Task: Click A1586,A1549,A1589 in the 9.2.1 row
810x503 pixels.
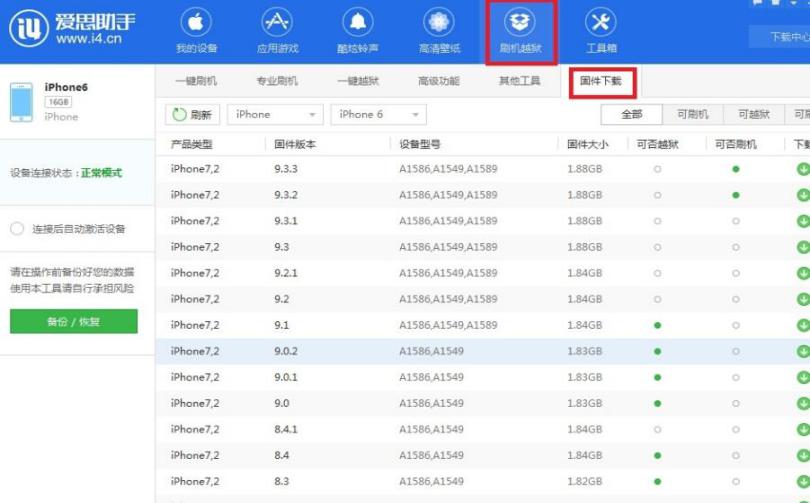Action: [448, 273]
